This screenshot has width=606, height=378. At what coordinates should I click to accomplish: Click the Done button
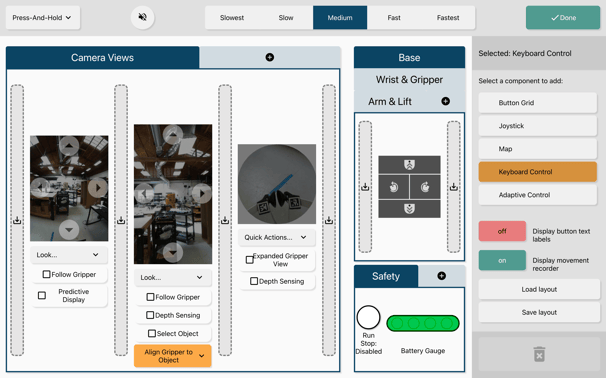tap(563, 17)
